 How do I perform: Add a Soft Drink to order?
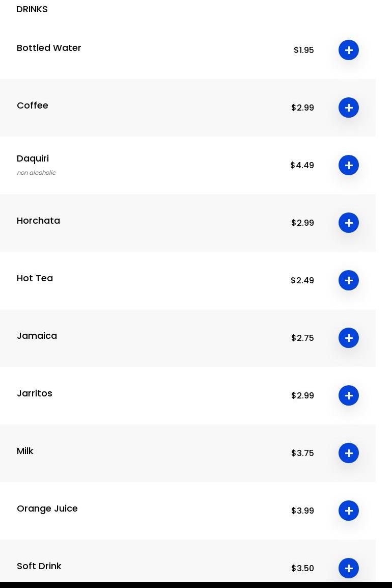click(349, 568)
